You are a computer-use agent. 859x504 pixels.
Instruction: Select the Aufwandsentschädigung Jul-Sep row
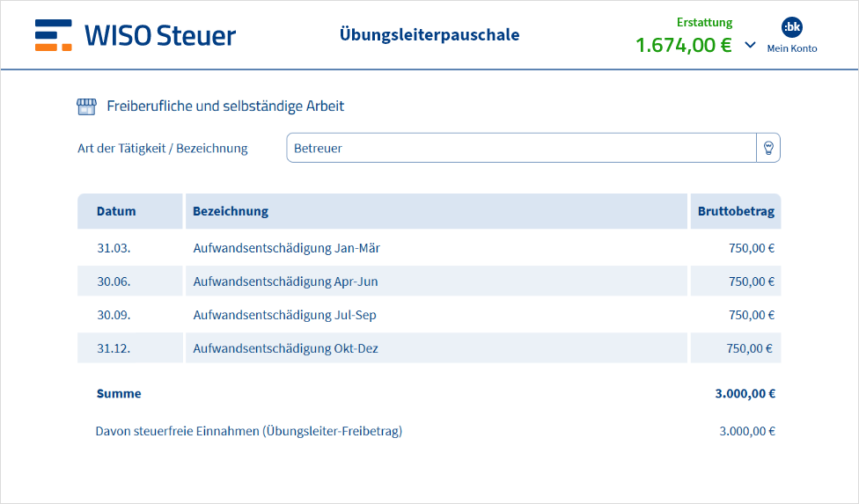[x=284, y=315]
